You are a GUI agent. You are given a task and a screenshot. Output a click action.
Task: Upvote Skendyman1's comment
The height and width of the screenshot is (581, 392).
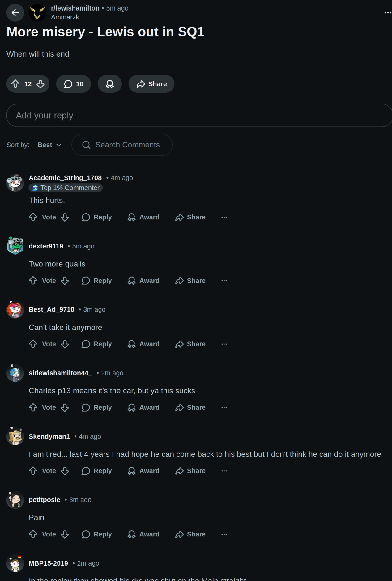[x=33, y=471]
